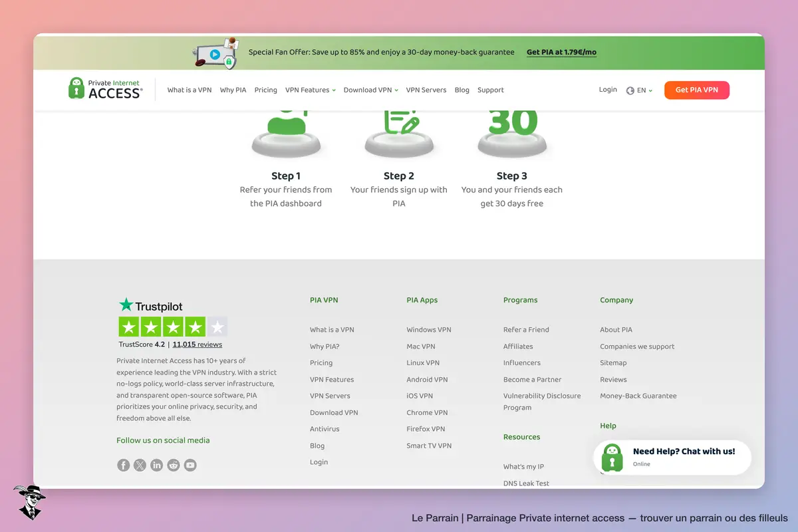This screenshot has width=798, height=532.
Task: Open 'Become a Partner' link
Action: coord(533,380)
